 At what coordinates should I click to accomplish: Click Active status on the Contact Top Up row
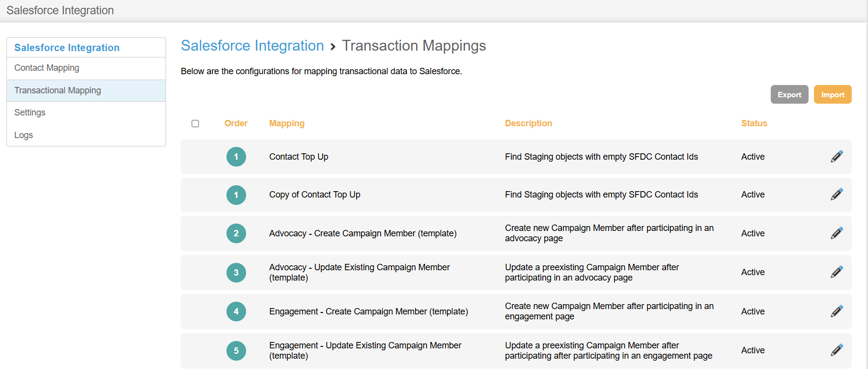[753, 156]
